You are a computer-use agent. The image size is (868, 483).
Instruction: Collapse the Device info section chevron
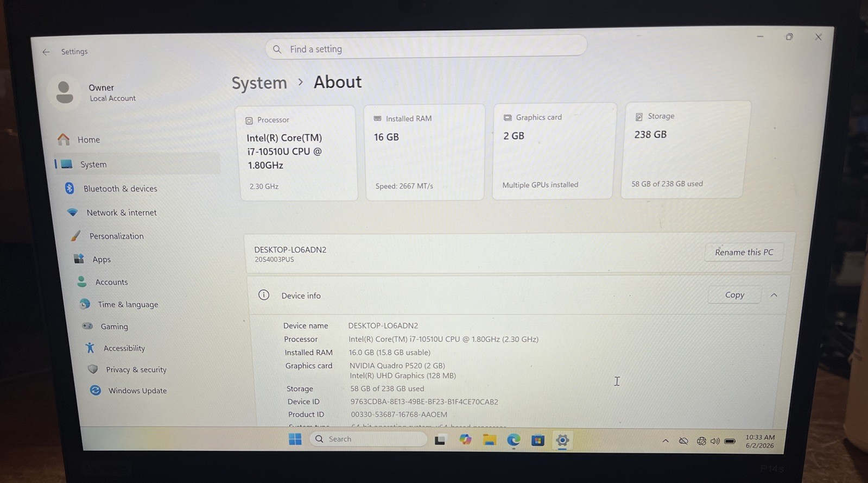pos(774,295)
